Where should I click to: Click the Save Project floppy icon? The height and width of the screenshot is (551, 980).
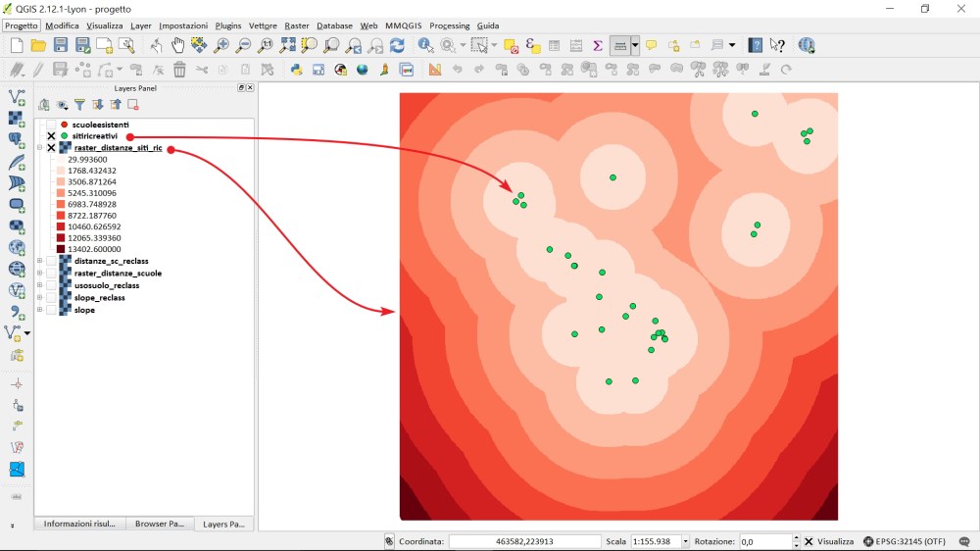[61, 45]
